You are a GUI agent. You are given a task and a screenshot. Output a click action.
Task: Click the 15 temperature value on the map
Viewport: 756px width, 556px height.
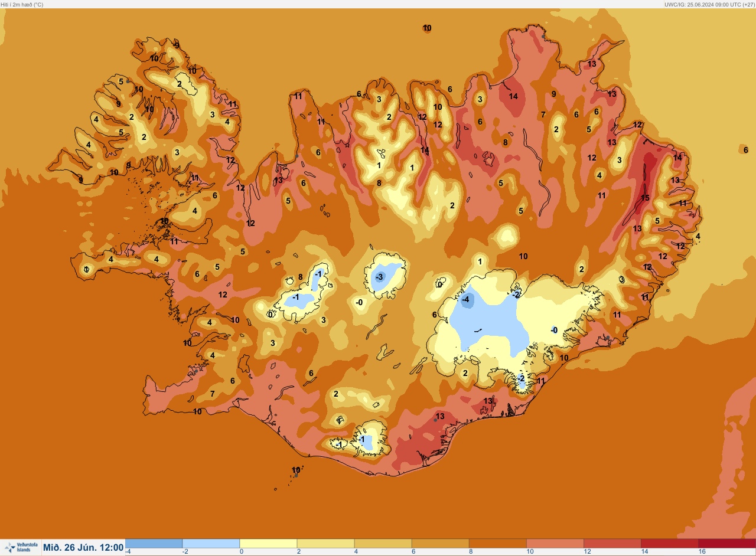[x=645, y=198]
